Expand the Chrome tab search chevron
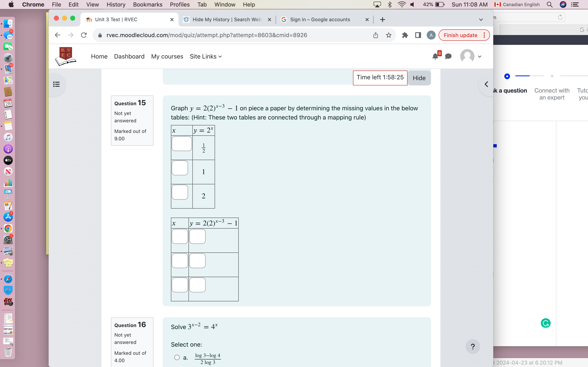 pos(481,20)
